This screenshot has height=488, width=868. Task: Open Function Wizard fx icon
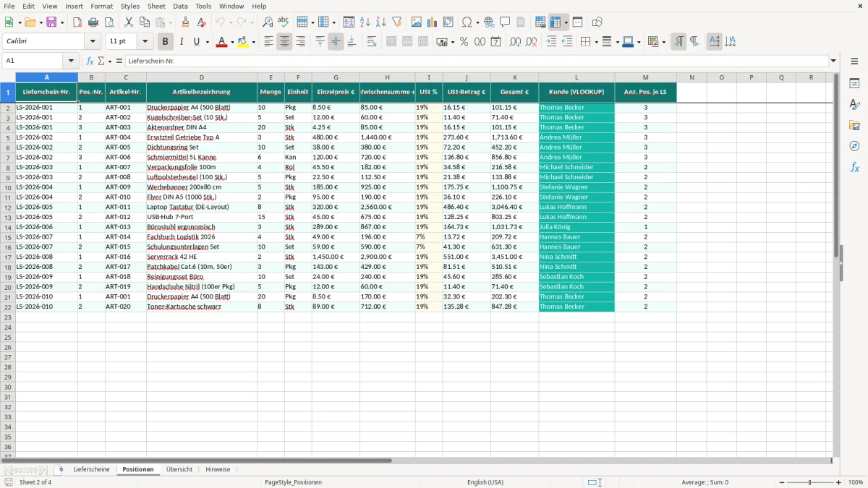(90, 61)
